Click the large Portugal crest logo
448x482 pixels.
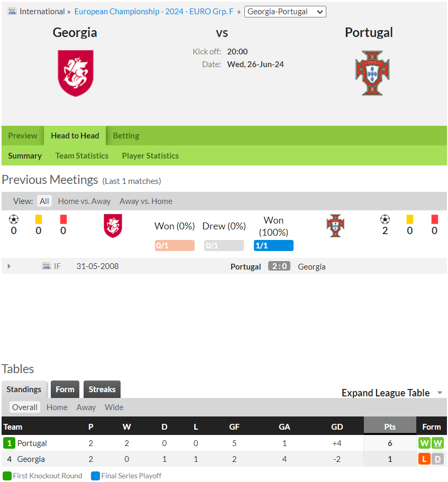[x=372, y=73]
